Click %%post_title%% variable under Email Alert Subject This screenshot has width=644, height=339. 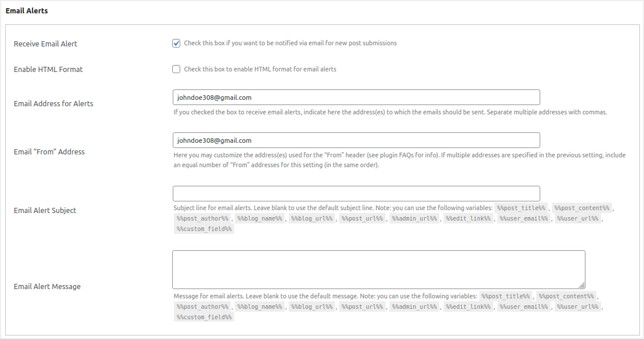click(521, 208)
